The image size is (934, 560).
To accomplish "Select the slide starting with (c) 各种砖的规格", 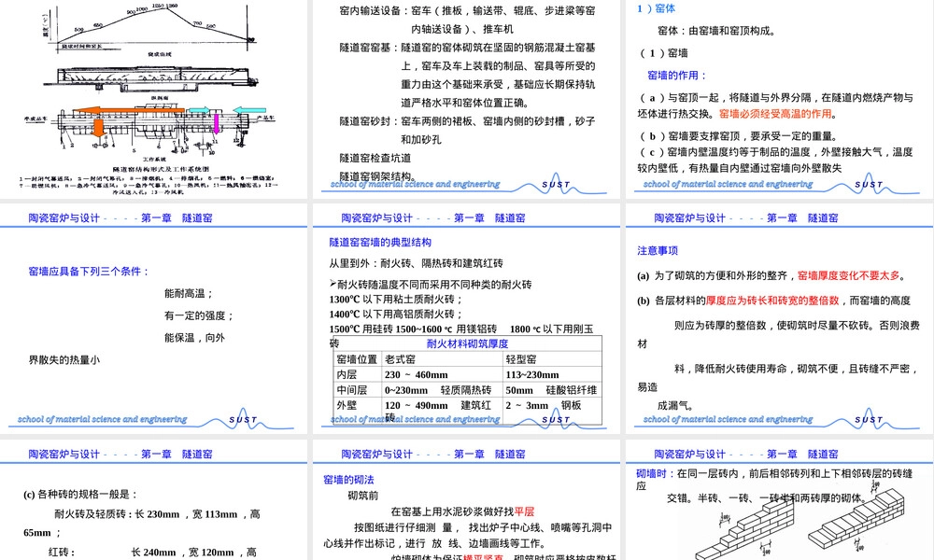I will pyautogui.click(x=154, y=500).
